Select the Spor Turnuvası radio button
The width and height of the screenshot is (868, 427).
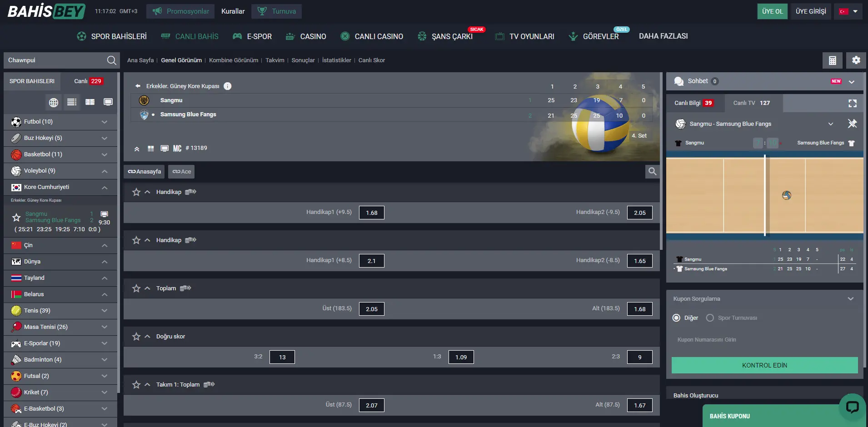710,318
